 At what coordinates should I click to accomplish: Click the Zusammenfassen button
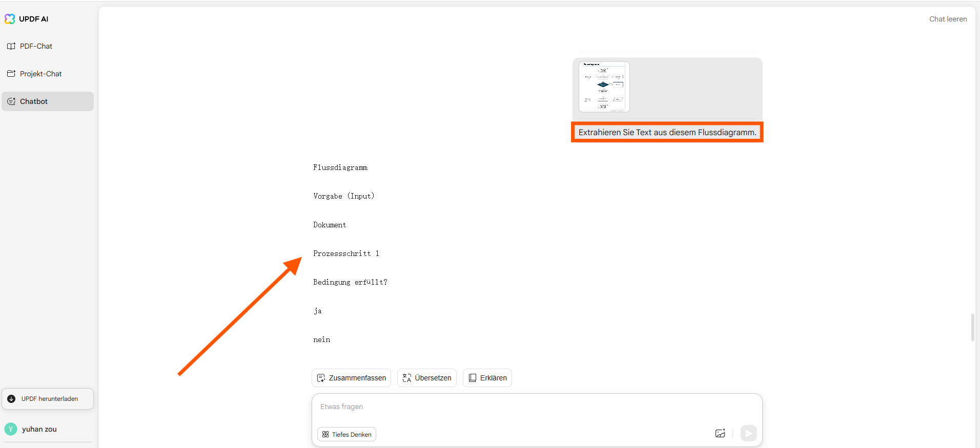tap(352, 378)
